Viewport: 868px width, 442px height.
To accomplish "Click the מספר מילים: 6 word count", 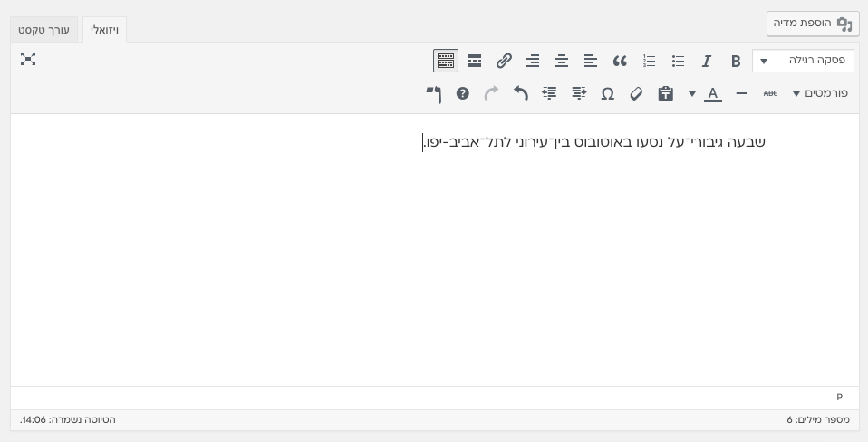I will click(x=818, y=420).
